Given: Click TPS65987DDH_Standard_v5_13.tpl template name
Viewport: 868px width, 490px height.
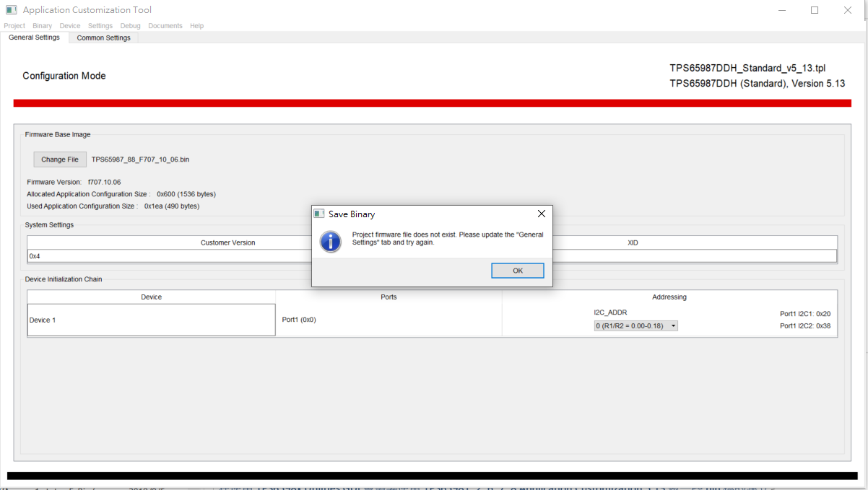Looking at the screenshot, I should [x=747, y=68].
